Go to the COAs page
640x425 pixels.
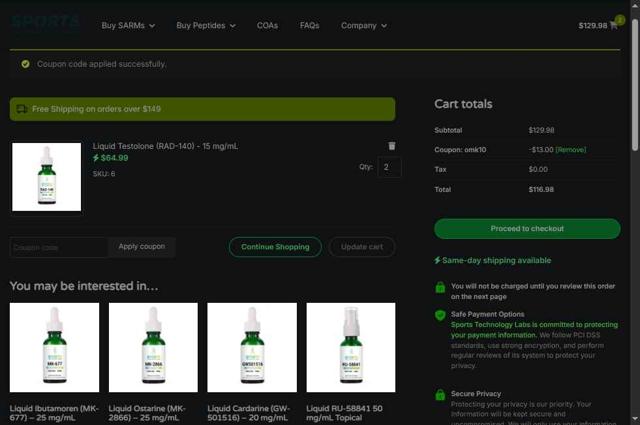267,25
